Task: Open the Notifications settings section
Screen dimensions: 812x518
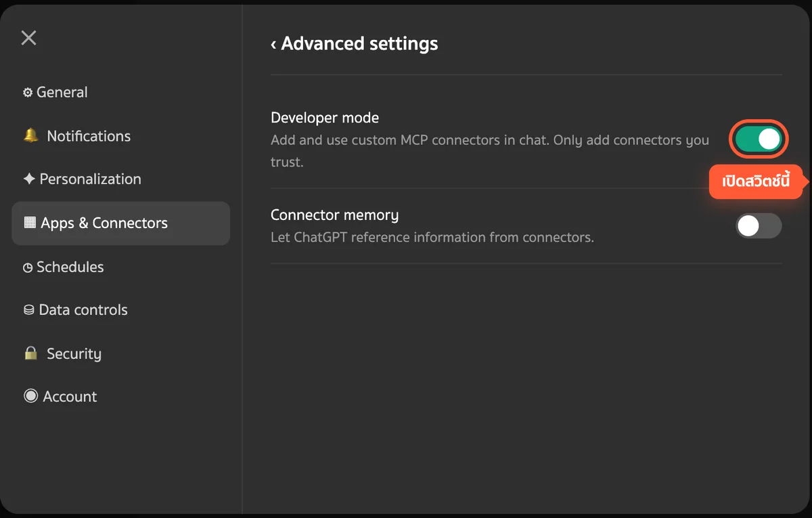Action: click(121, 136)
